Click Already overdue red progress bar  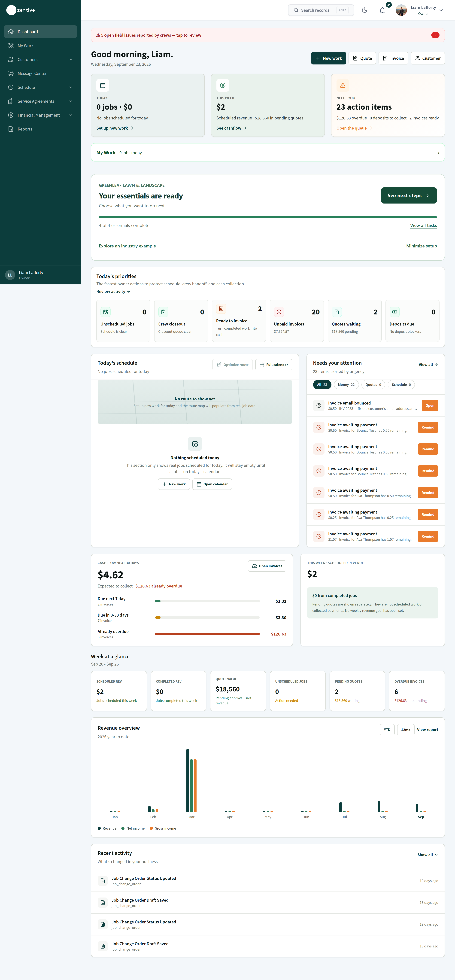point(207,634)
